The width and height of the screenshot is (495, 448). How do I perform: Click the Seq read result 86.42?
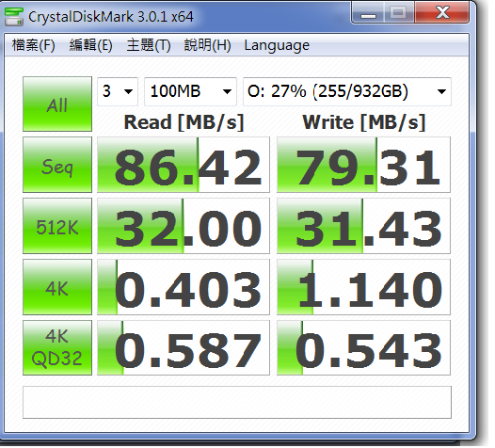pos(184,165)
